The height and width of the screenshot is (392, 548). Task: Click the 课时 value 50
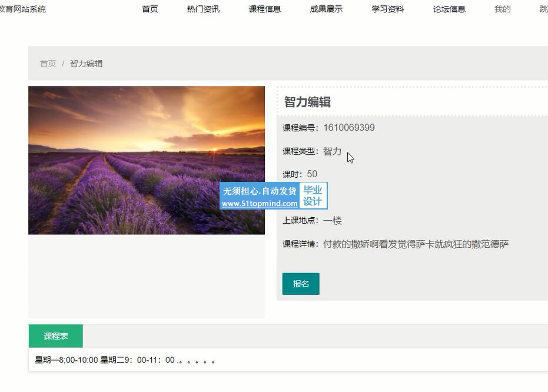pos(312,174)
